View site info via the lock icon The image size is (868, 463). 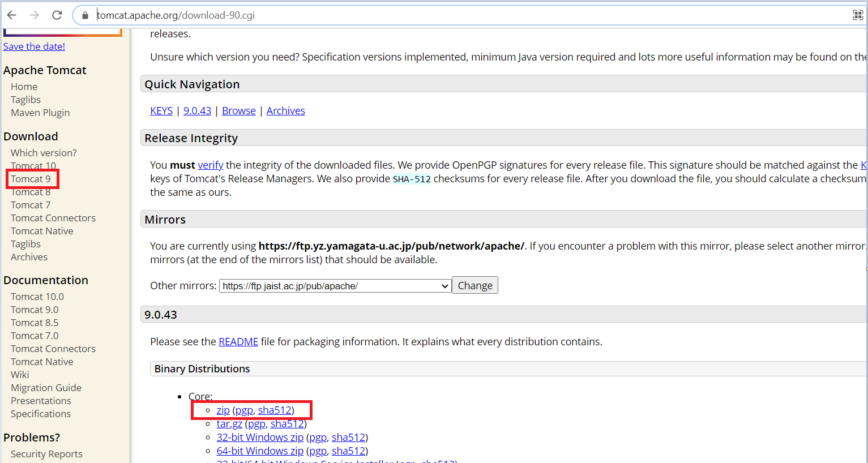tap(85, 15)
